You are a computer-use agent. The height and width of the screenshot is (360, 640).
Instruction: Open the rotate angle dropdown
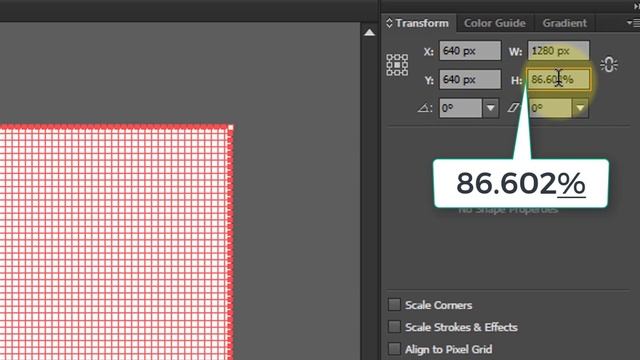tap(491, 108)
